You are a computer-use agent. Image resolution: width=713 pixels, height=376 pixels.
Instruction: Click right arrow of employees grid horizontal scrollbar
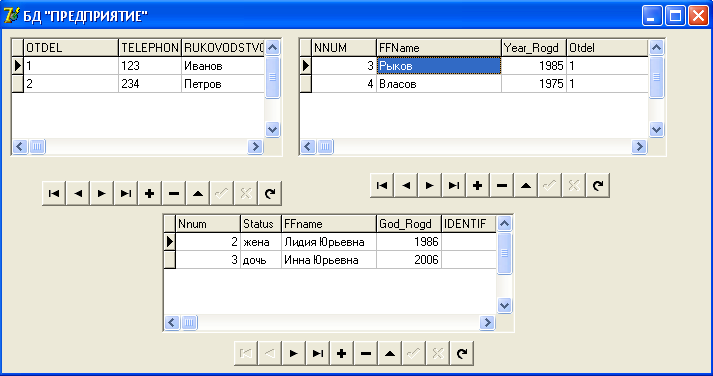(x=639, y=146)
